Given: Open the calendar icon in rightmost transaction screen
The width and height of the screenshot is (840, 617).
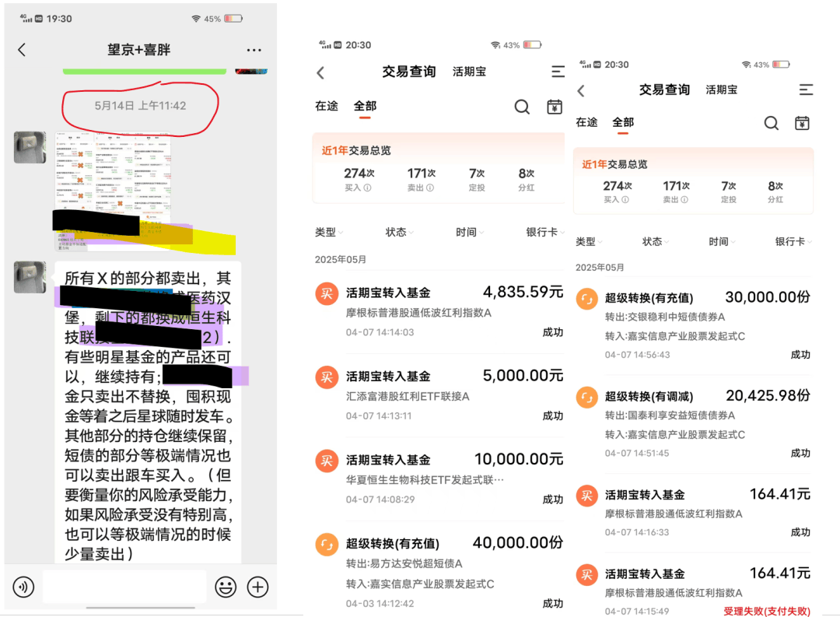Looking at the screenshot, I should pos(802,123).
